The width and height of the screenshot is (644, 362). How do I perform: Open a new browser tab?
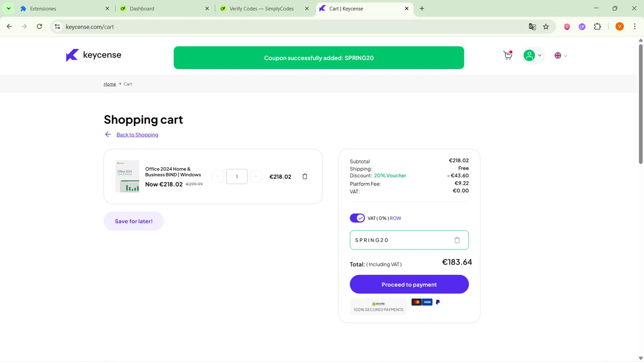pos(422,9)
